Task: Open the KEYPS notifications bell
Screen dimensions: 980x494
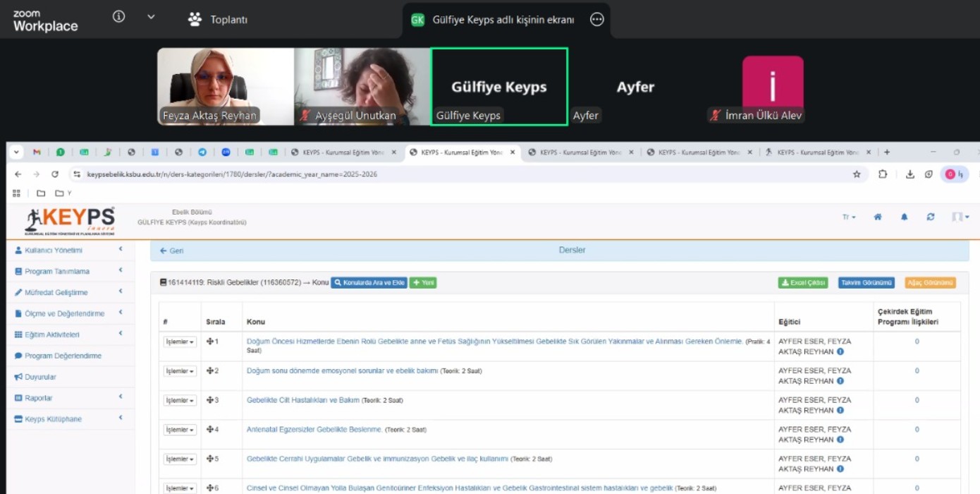Action: pos(905,217)
